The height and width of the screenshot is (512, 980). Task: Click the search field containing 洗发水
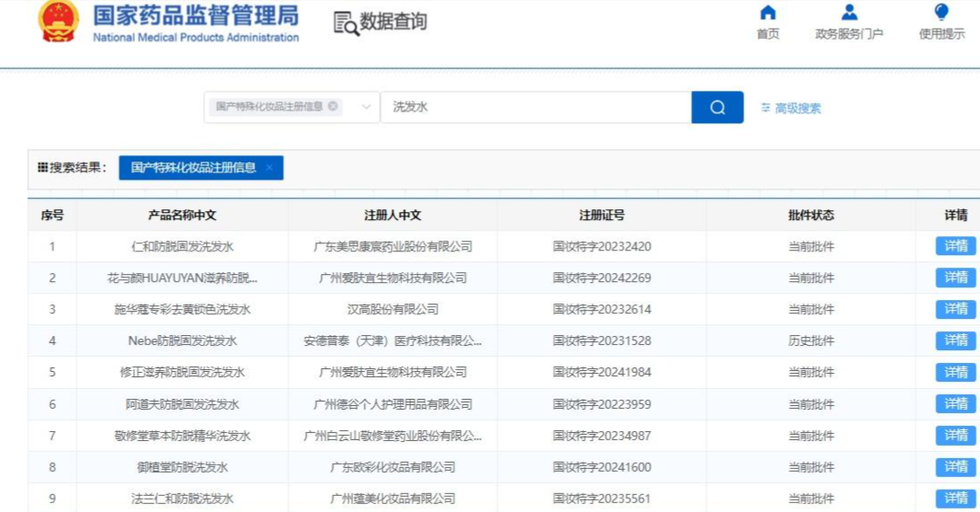pyautogui.click(x=537, y=107)
